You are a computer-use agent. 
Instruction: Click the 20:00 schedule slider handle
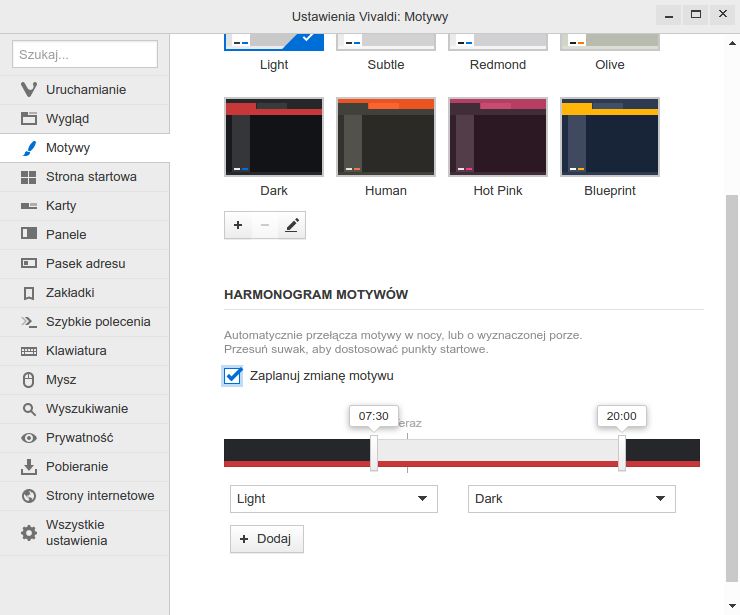622,453
